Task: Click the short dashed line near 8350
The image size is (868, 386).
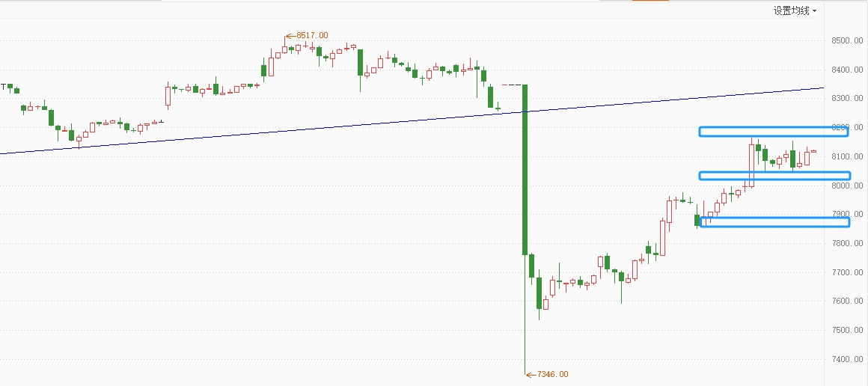Action: coord(512,85)
